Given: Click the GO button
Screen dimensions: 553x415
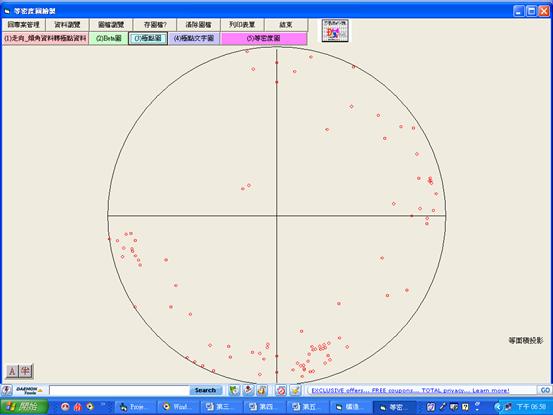Looking at the screenshot, I should pos(545,390).
